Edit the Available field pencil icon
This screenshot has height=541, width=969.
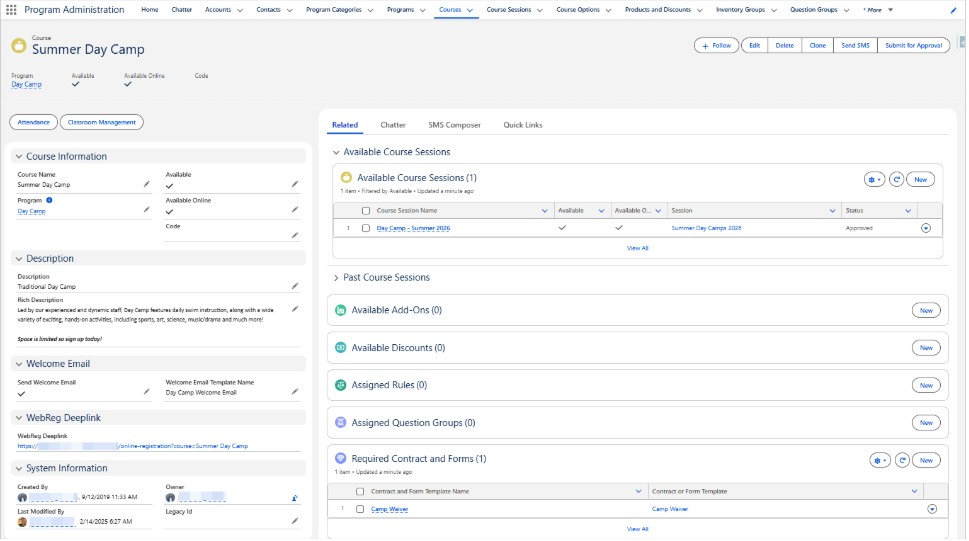295,184
